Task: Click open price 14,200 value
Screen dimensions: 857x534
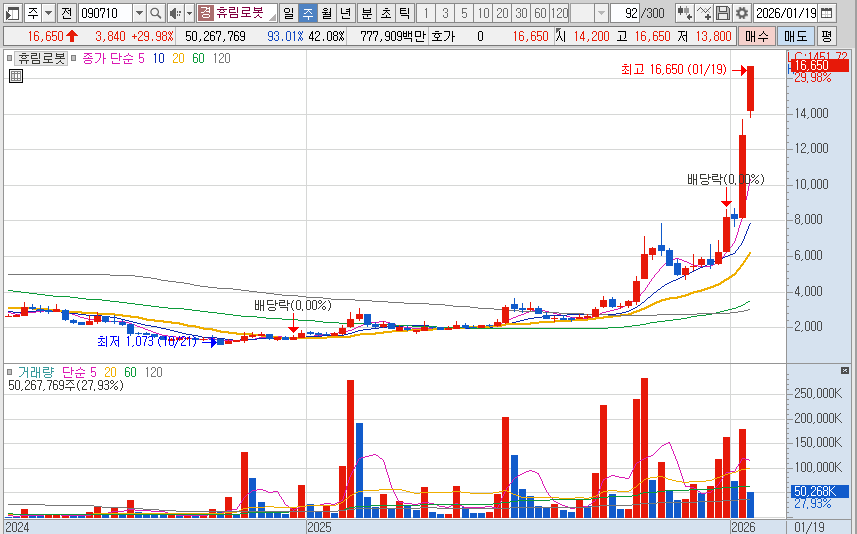Action: 591,36
